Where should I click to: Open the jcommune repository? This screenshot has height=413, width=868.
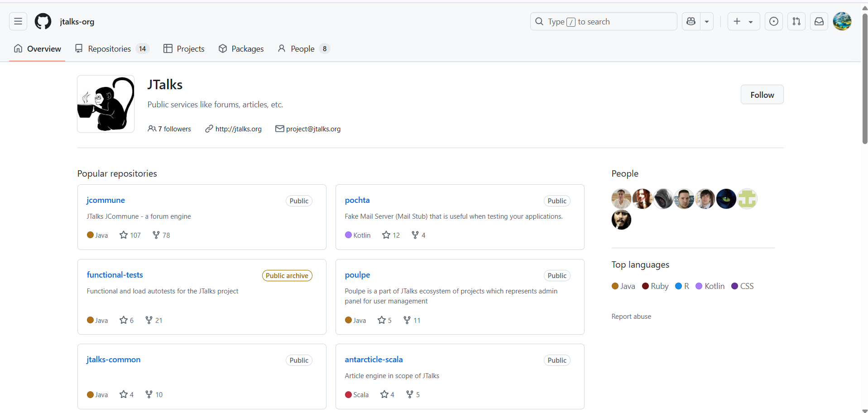point(106,200)
